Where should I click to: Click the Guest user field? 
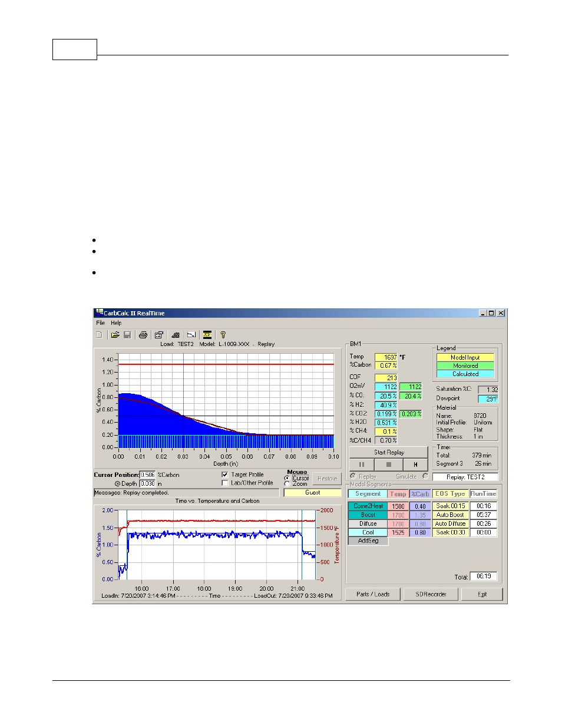pyautogui.click(x=313, y=493)
